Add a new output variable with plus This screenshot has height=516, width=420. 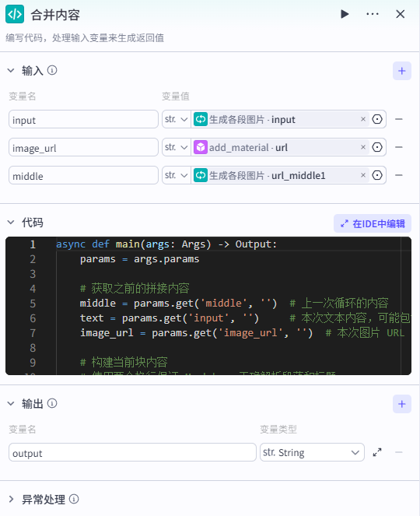click(x=402, y=404)
